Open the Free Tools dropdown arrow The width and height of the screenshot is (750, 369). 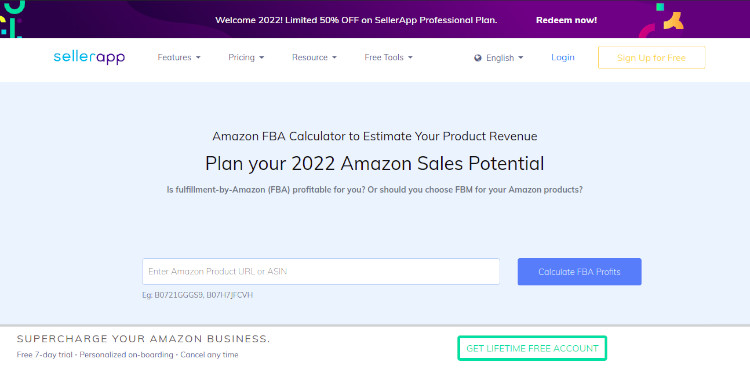click(410, 57)
